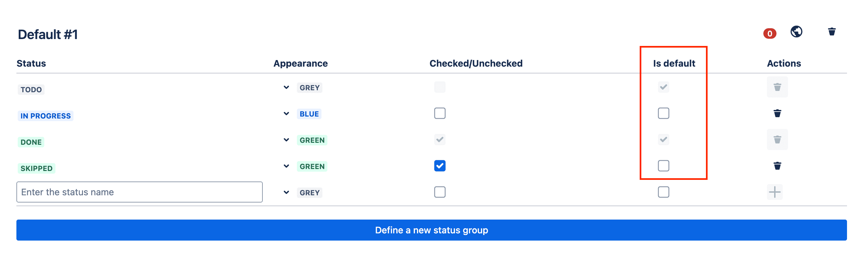Image resolution: width=868 pixels, height=256 pixels.
Task: Click the Default #1 group title
Action: coord(48,34)
